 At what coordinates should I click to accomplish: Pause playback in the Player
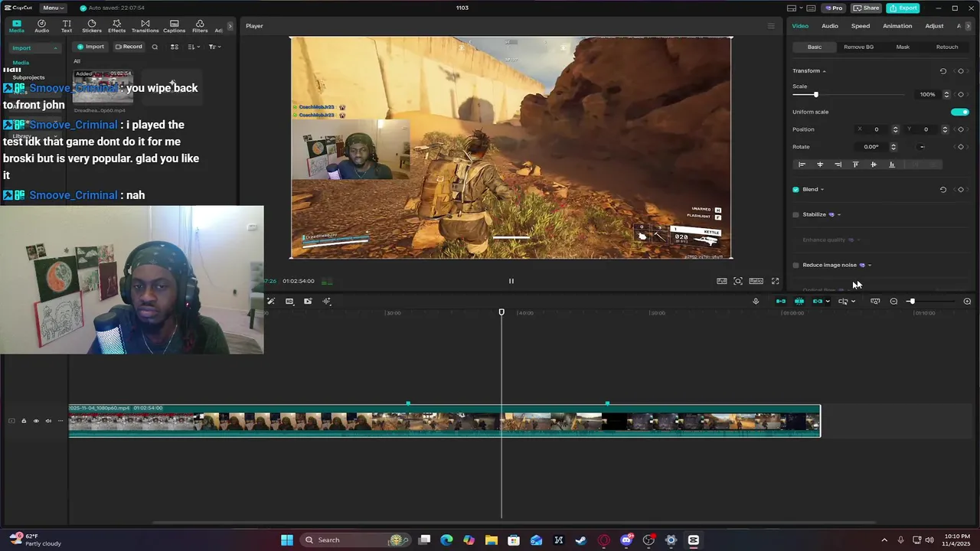[x=511, y=281]
